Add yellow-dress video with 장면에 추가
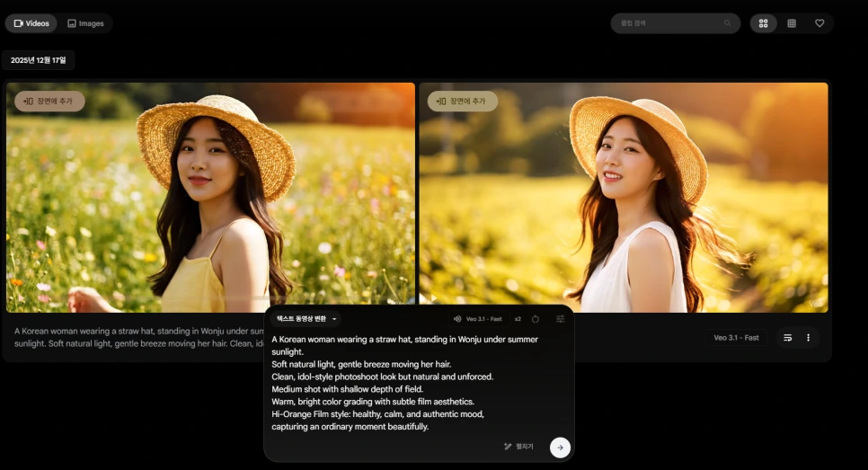This screenshot has width=868, height=470. coord(49,102)
